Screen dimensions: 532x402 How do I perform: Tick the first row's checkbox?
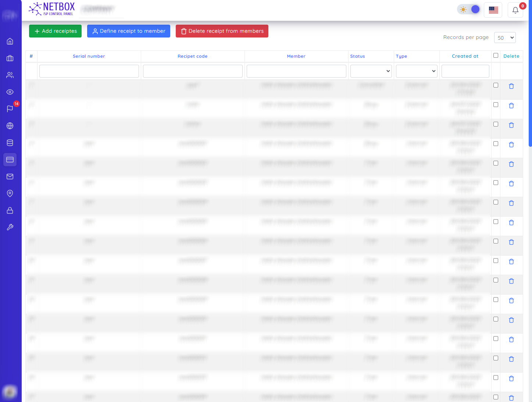tap(496, 85)
